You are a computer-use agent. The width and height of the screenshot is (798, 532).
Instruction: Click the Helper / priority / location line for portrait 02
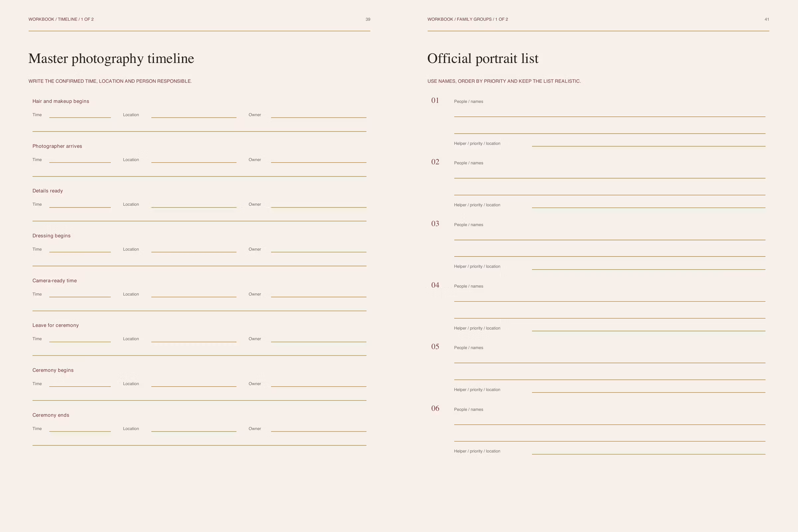pyautogui.click(x=648, y=204)
